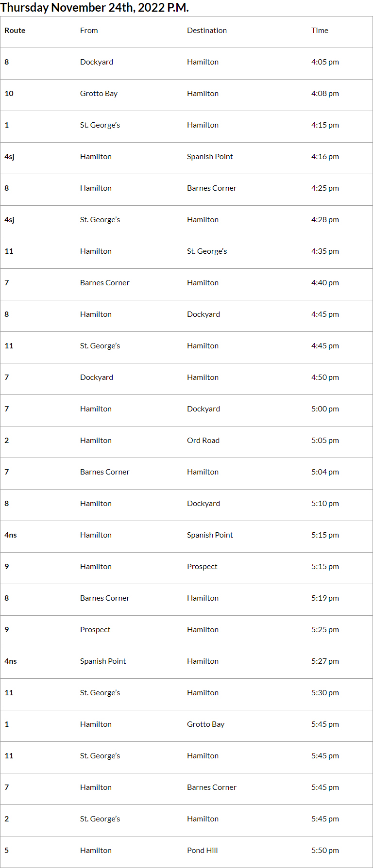Select route number 5 cell
The width and height of the screenshot is (373, 868).
point(7,851)
